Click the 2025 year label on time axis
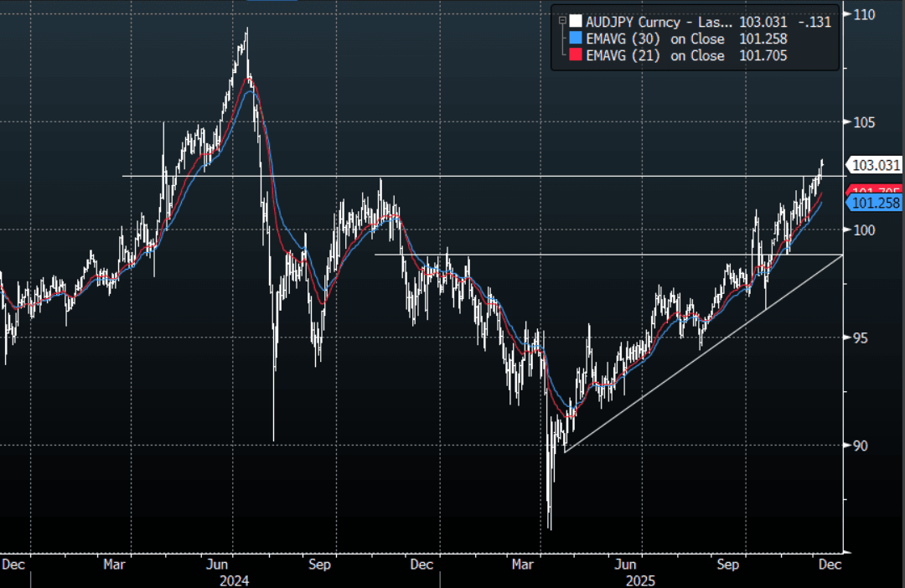Image resolution: width=905 pixels, height=588 pixels. click(639, 580)
